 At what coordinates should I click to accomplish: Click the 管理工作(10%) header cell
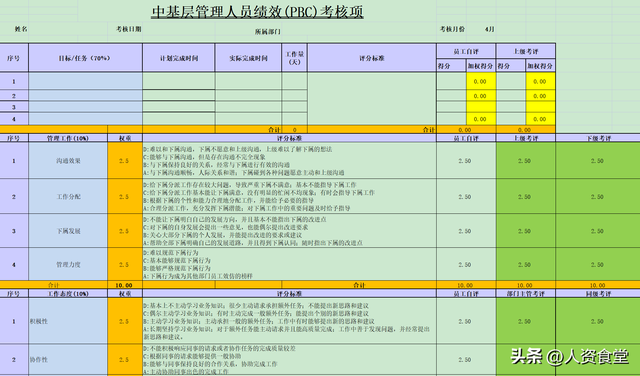[x=68, y=138]
